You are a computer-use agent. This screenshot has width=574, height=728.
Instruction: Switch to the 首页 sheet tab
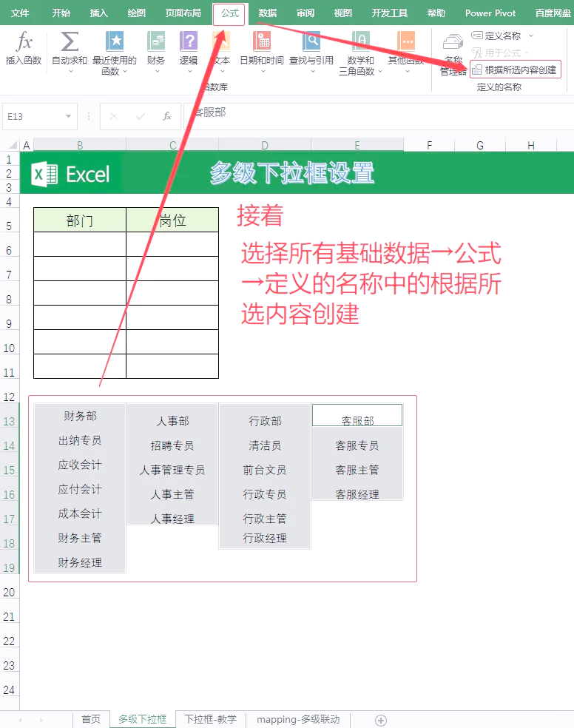click(91, 719)
